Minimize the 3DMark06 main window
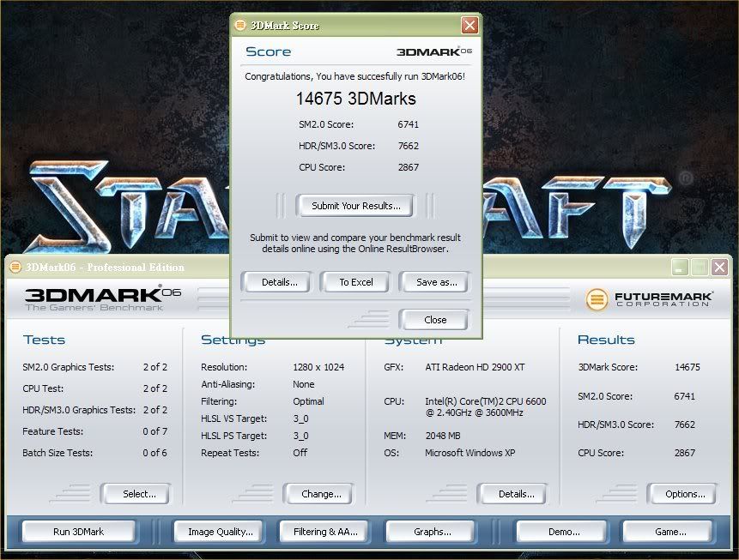Screen dimensions: 739x560 pos(680,268)
